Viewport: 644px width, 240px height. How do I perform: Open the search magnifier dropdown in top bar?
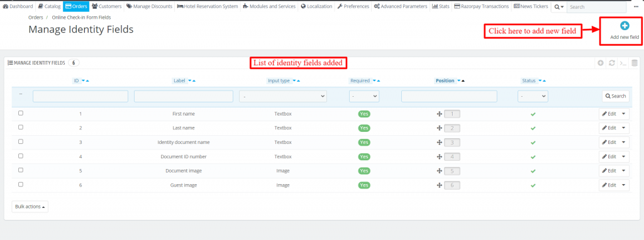pyautogui.click(x=558, y=7)
